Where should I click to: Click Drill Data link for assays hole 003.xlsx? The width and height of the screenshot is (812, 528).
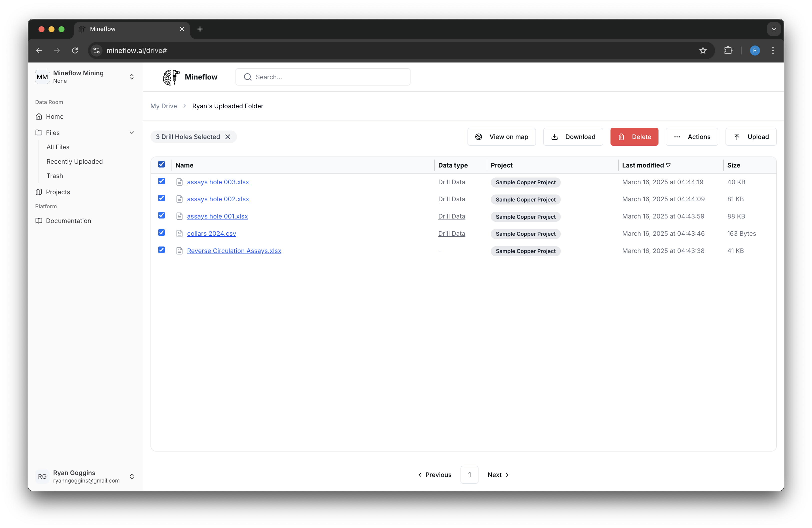pyautogui.click(x=452, y=182)
